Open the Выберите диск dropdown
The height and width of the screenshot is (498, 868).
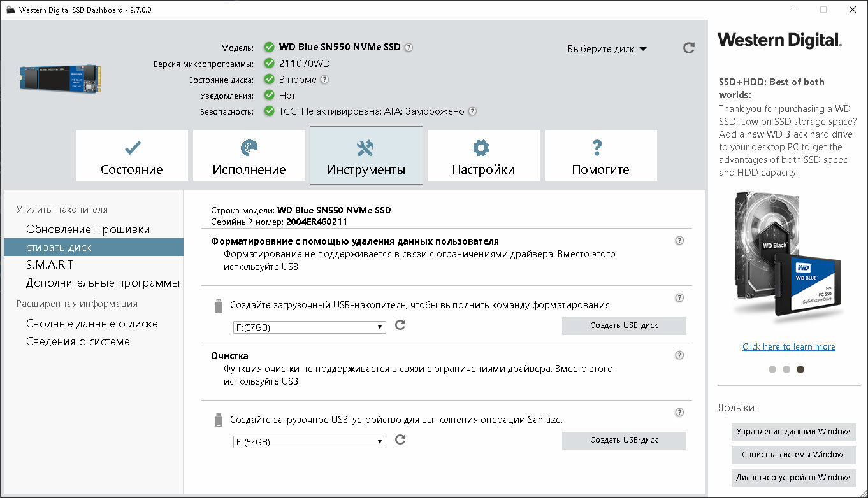click(607, 49)
